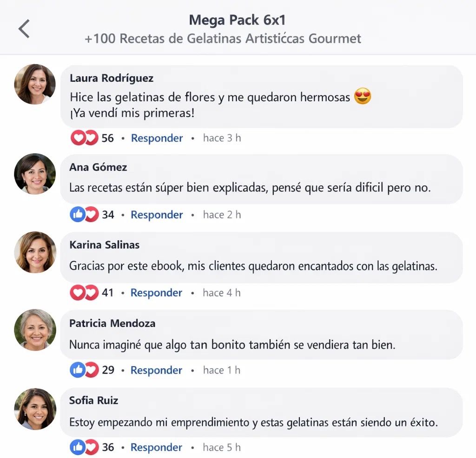Reply to Karina Salinas's comment
Image resolution: width=476 pixels, height=458 pixels.
pyautogui.click(x=157, y=293)
